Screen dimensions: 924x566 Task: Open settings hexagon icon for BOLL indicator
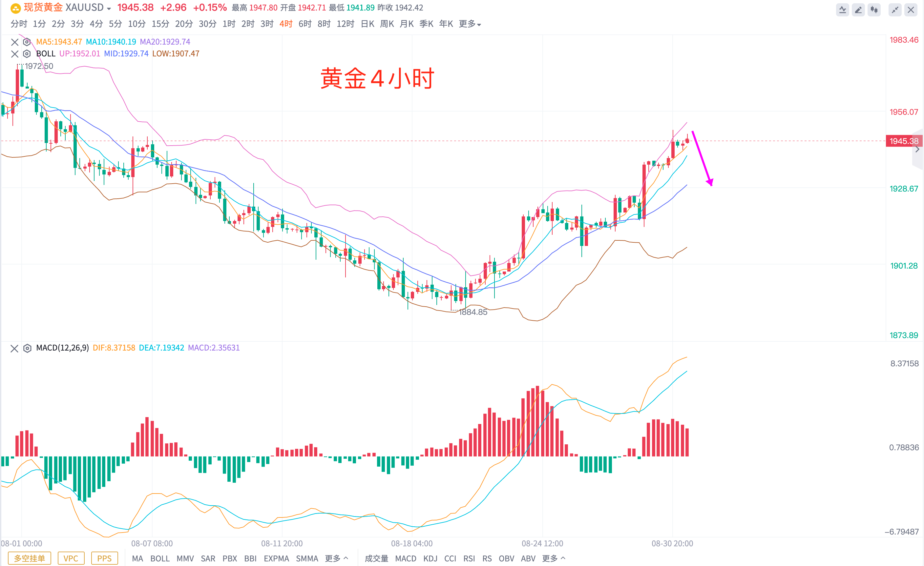tap(27, 53)
